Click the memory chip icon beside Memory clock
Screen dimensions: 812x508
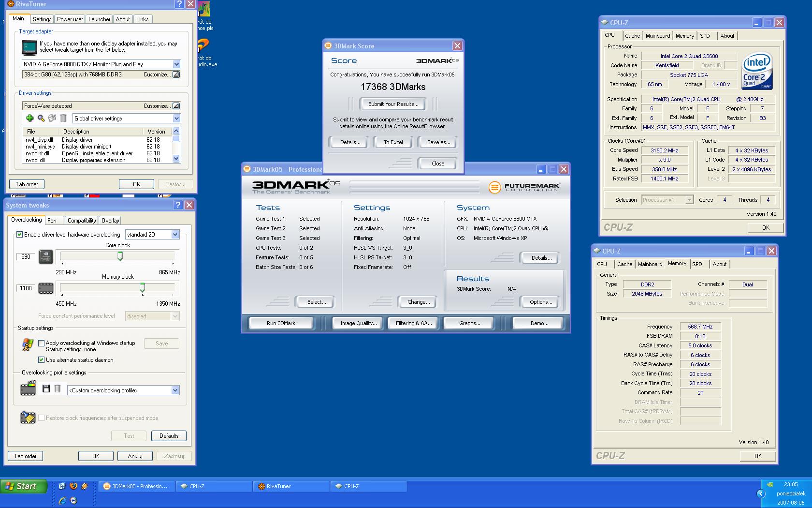pyautogui.click(x=46, y=288)
